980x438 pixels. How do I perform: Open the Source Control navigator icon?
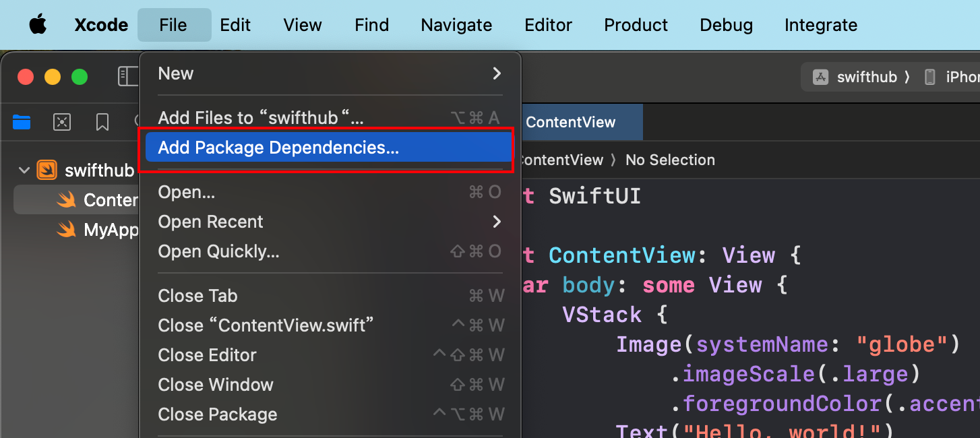(62, 122)
